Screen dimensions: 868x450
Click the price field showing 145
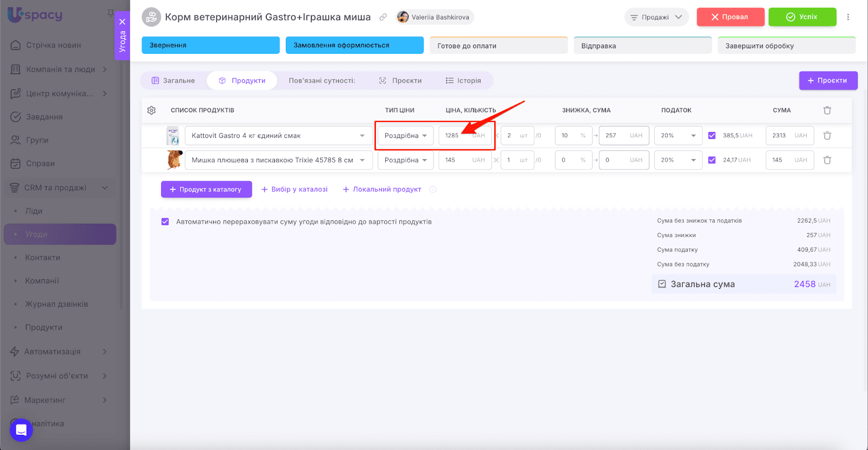tap(465, 160)
